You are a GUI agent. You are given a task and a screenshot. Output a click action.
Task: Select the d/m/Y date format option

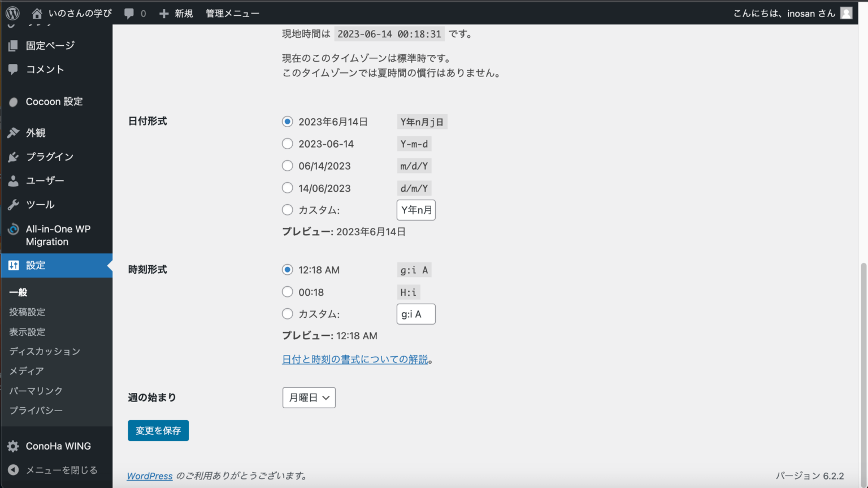coord(288,188)
